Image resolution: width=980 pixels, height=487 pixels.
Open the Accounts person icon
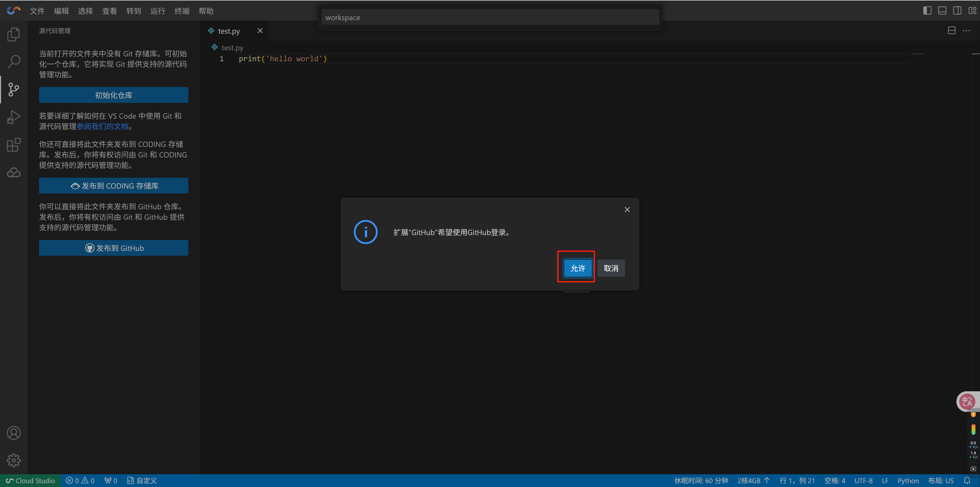coord(14,433)
